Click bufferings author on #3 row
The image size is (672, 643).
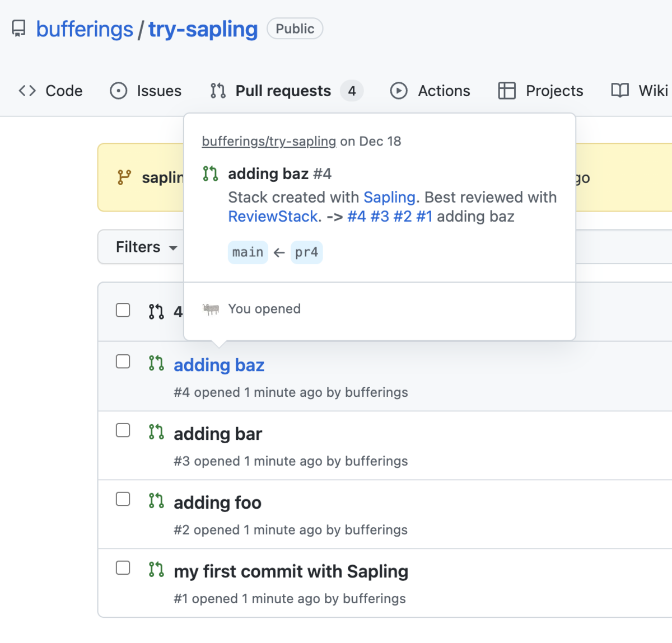[376, 462]
